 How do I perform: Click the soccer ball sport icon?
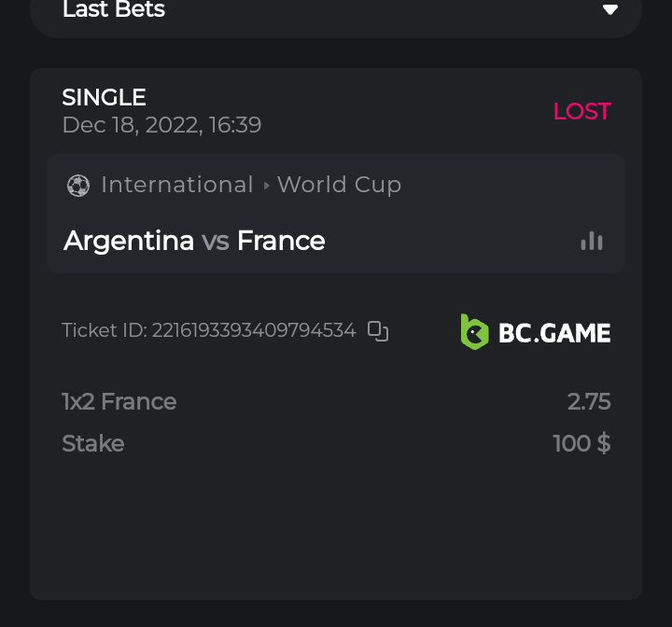pyautogui.click(x=78, y=186)
